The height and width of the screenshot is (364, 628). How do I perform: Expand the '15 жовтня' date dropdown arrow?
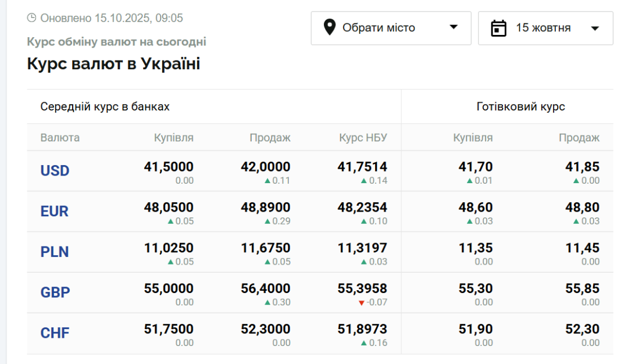[x=594, y=28]
